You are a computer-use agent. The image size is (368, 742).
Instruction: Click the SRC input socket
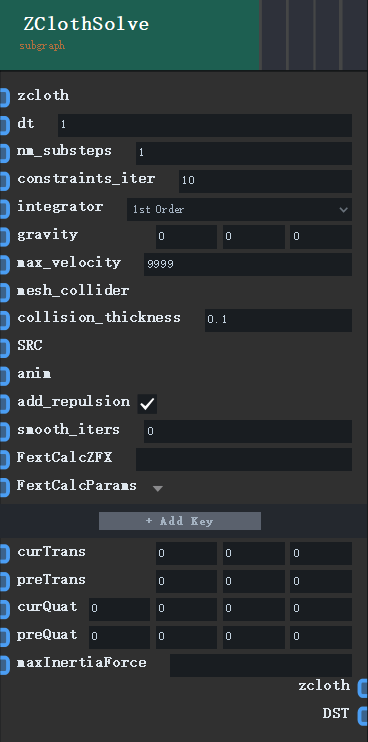(x=4, y=347)
